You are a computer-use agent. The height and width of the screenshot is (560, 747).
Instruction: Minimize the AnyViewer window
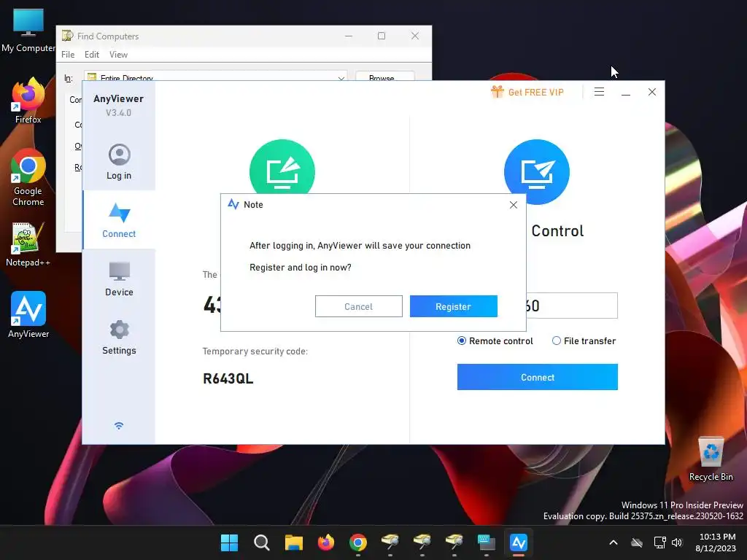coord(625,92)
